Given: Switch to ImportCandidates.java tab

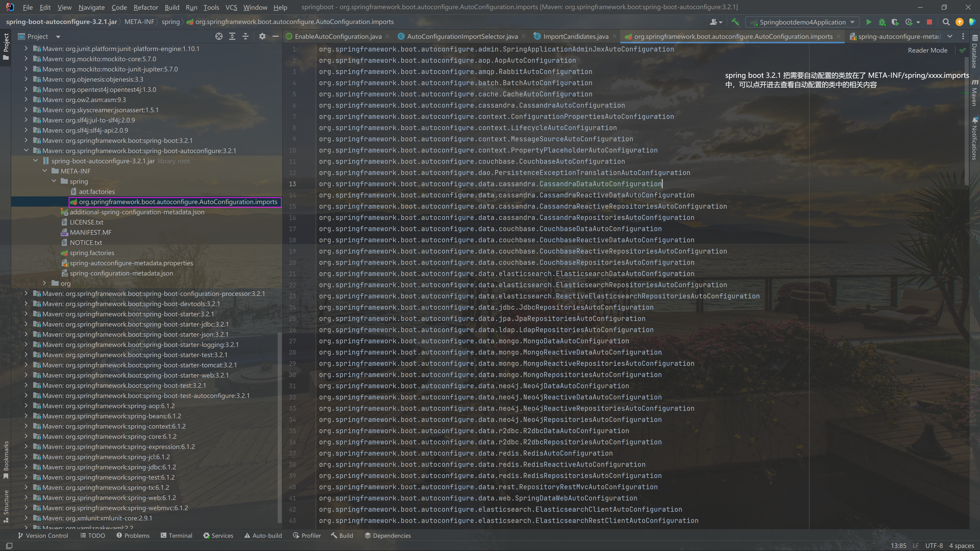Looking at the screenshot, I should coord(575,36).
